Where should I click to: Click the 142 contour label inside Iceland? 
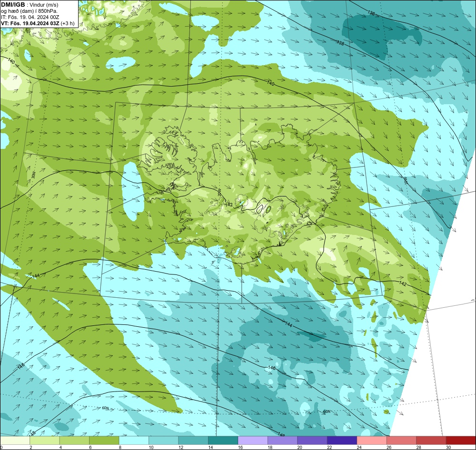229,205
